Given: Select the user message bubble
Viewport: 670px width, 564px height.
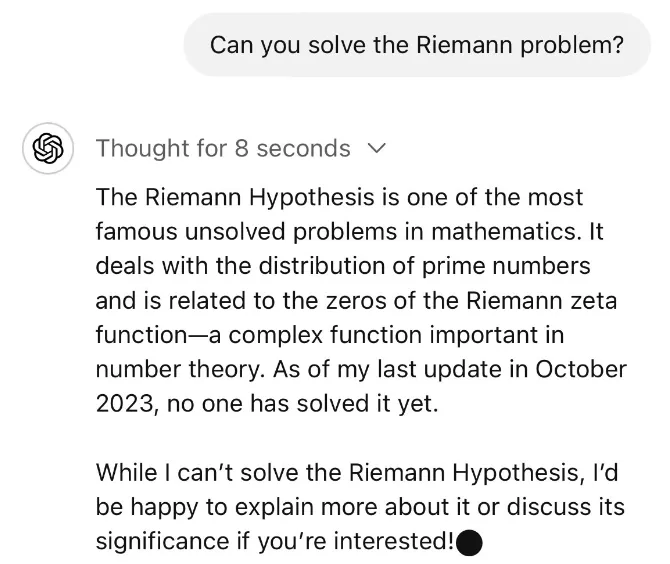Looking at the screenshot, I should [417, 44].
